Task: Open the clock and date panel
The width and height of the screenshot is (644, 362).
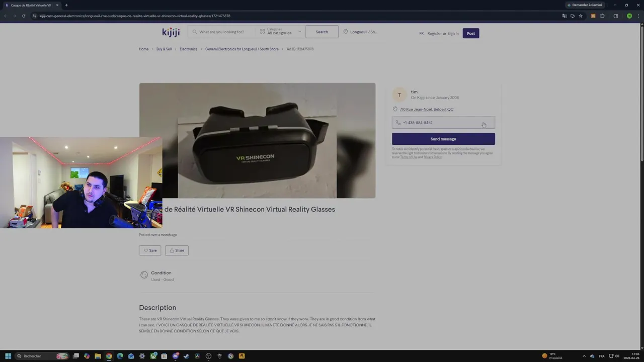Action: (632, 356)
